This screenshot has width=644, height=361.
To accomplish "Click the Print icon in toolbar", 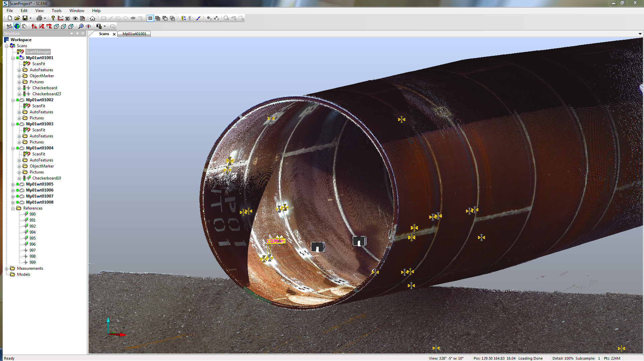I will coord(39,18).
